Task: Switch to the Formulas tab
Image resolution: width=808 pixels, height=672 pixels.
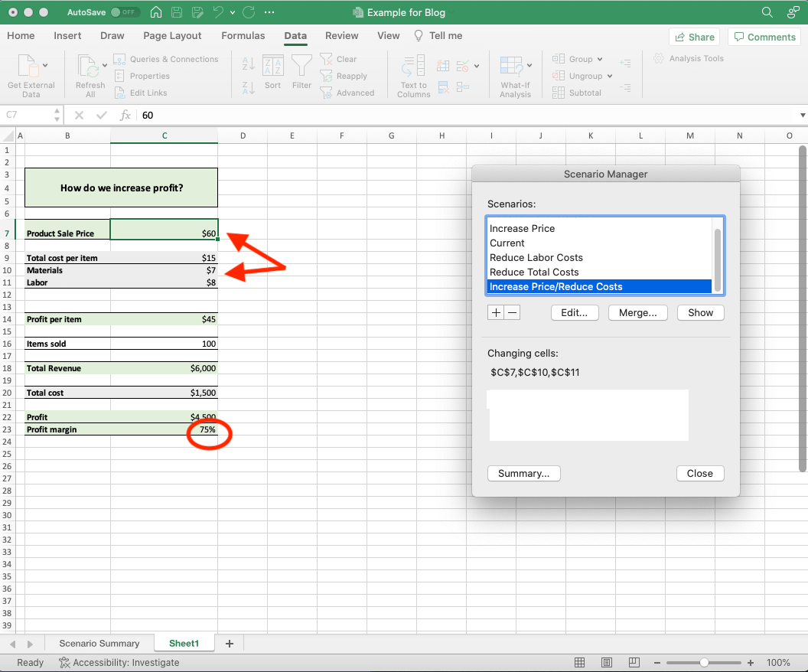Action: 243,35
